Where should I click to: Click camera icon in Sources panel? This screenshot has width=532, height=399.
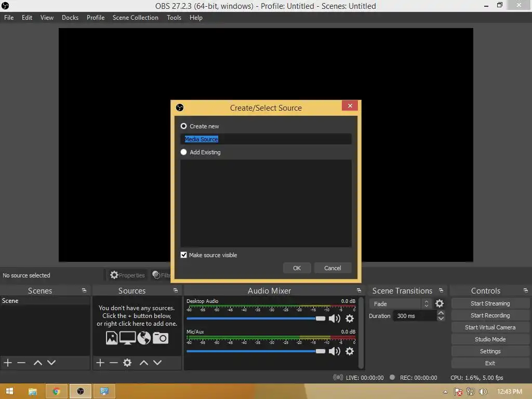coord(161,338)
